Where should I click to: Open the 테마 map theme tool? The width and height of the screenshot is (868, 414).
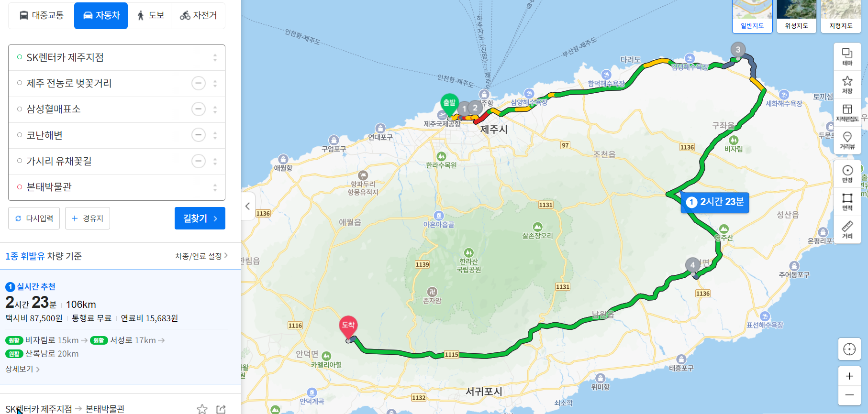click(x=847, y=57)
